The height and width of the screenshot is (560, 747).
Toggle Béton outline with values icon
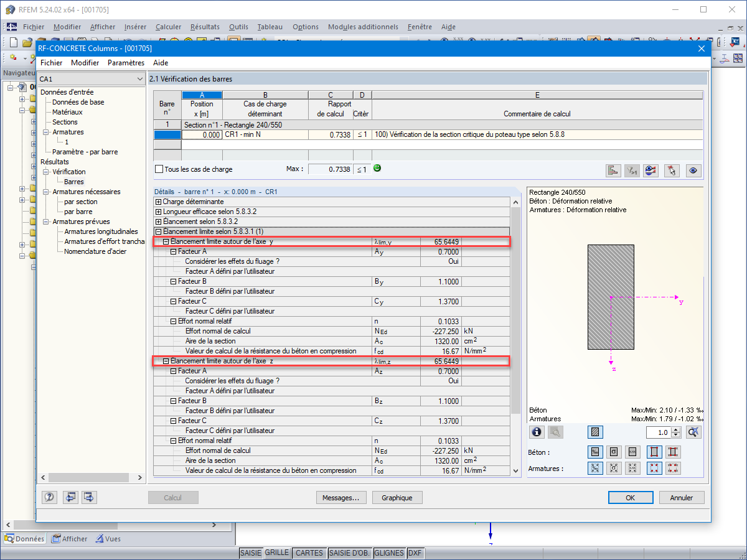click(673, 452)
